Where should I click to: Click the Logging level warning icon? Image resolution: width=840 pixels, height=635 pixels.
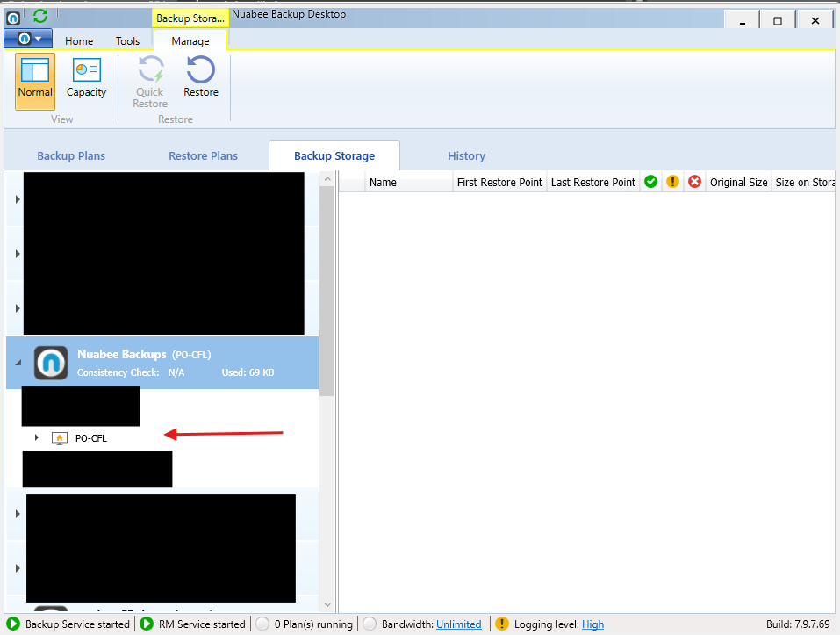(502, 624)
